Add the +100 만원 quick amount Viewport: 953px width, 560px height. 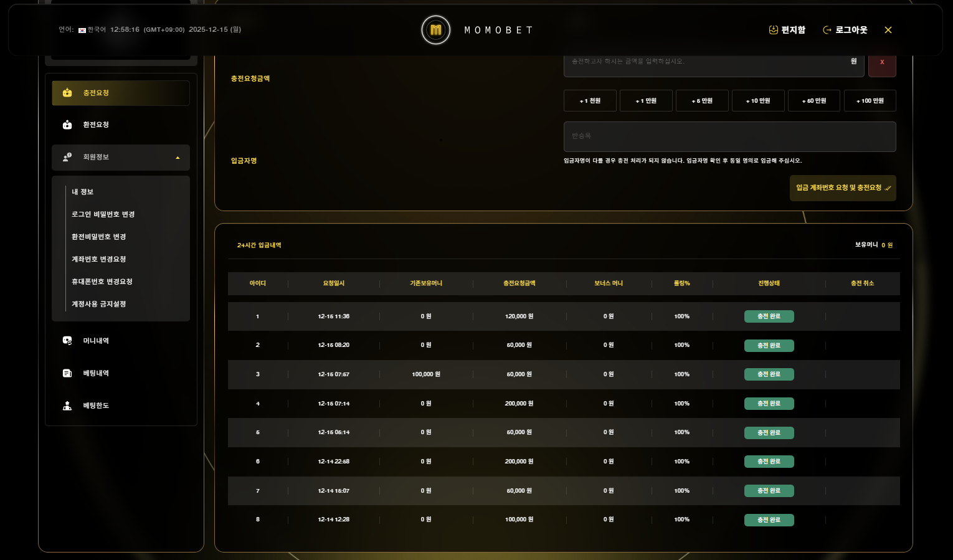(870, 101)
